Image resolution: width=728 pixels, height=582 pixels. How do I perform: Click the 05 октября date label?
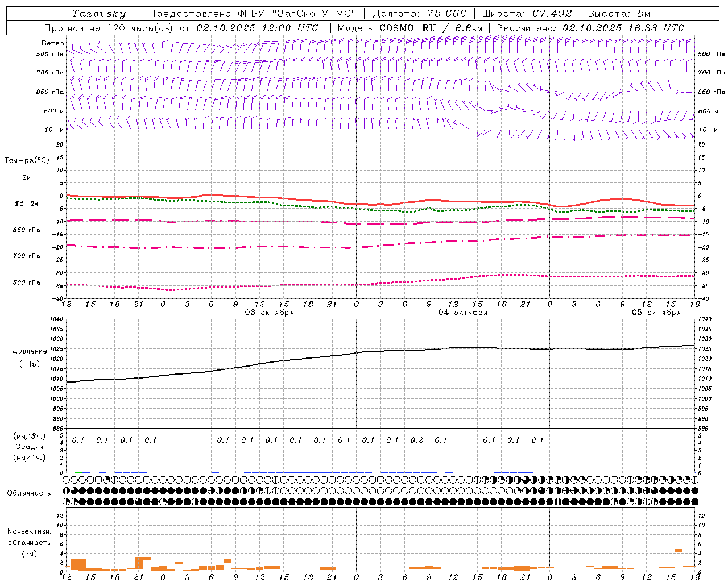click(x=656, y=313)
